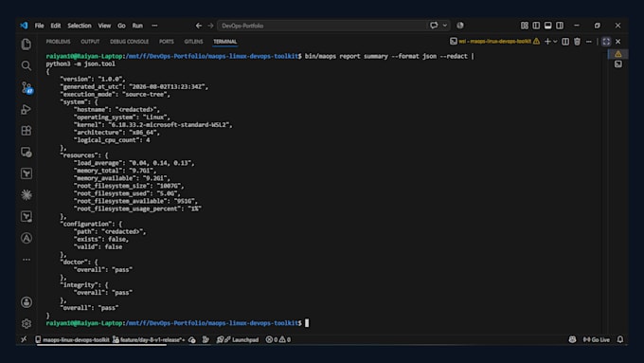The height and width of the screenshot is (363, 644).
Task: Expand additional views ellipsis in activity bar
Action: (27, 260)
